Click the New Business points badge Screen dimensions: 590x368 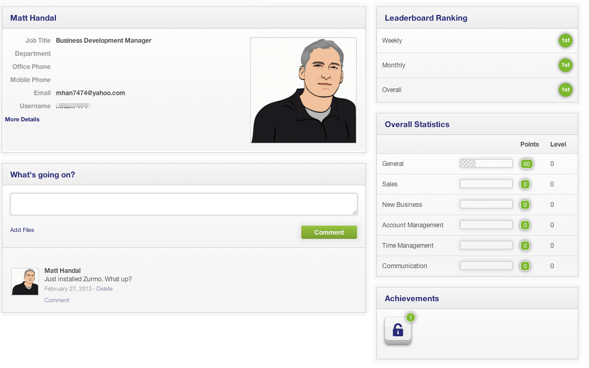(x=525, y=205)
